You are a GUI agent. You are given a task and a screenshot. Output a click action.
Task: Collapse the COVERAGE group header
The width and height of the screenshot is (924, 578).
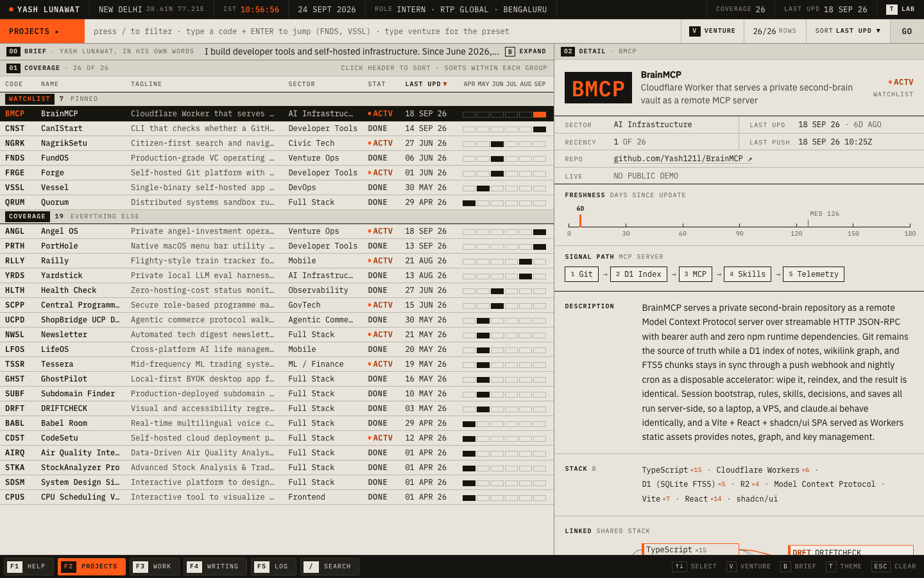(x=277, y=216)
